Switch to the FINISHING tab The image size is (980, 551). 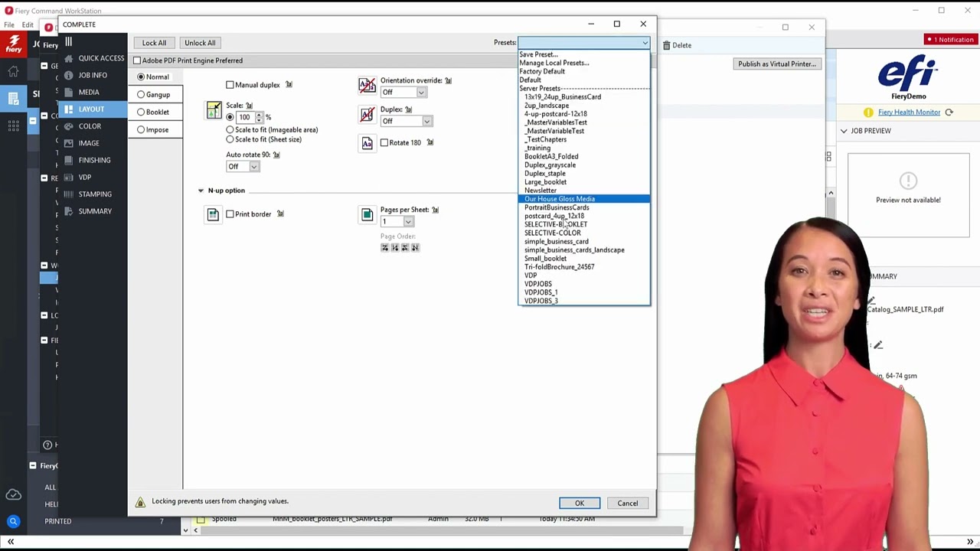(94, 160)
